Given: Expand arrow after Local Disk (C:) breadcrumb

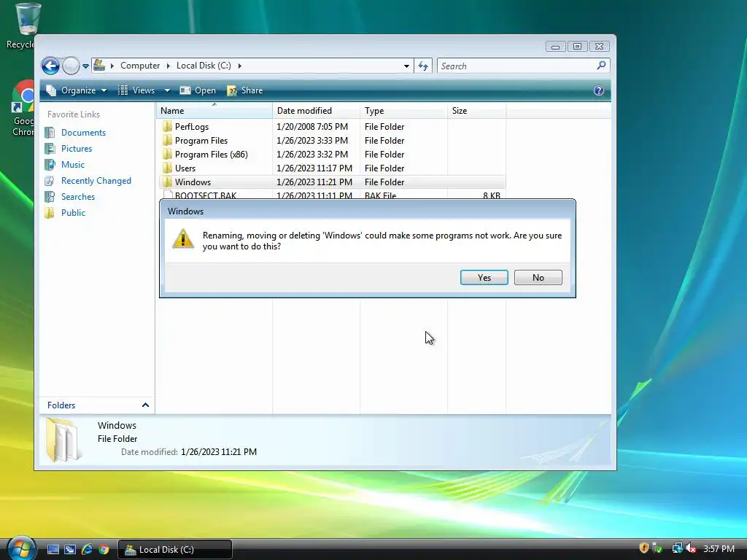Looking at the screenshot, I should coord(239,66).
